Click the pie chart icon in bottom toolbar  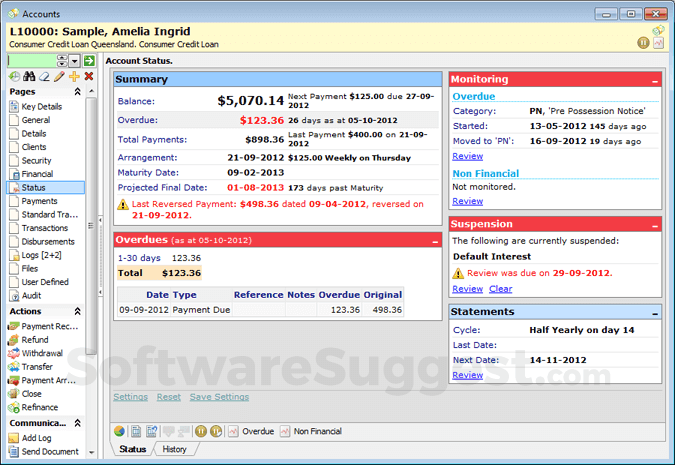(x=119, y=431)
